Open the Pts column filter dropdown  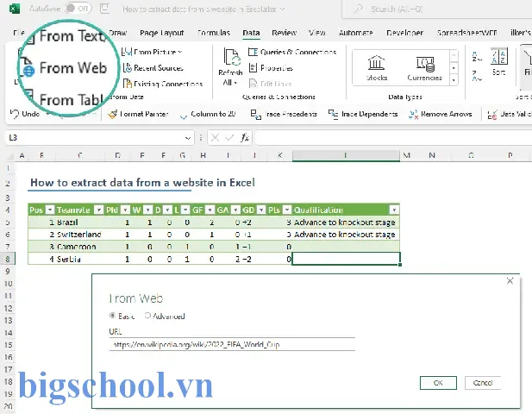287,210
